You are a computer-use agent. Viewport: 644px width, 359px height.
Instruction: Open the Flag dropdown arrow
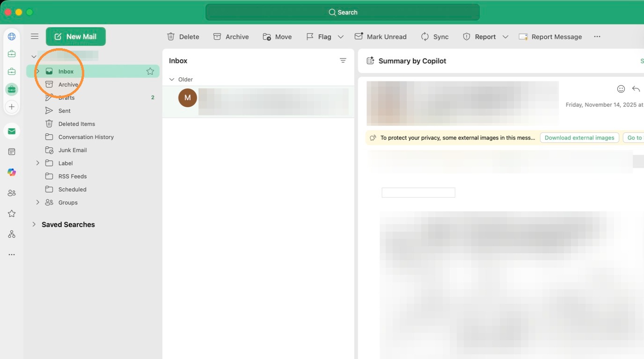341,37
